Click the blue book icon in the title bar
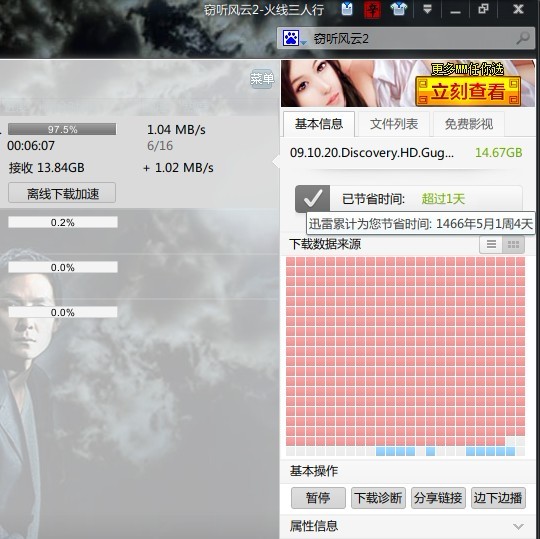This screenshot has height=539, width=540. tap(347, 9)
